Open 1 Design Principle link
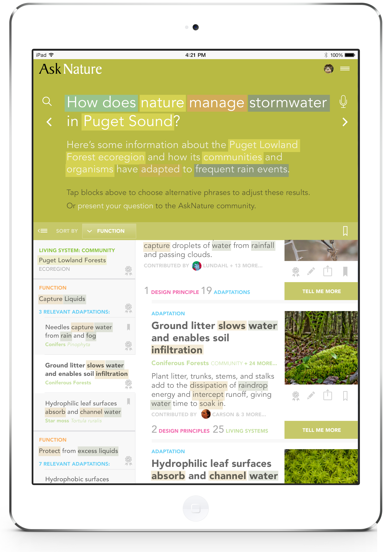This screenshot has width=392, height=552. pos(172,291)
